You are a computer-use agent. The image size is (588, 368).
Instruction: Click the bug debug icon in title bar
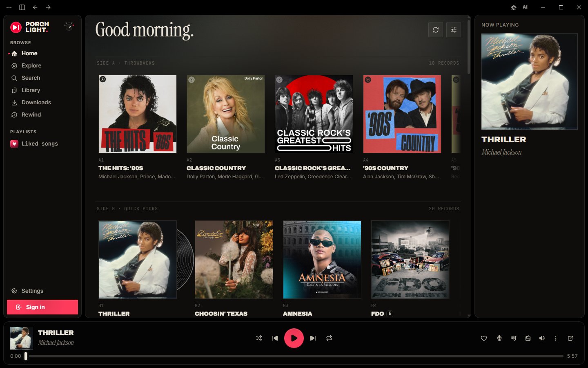click(514, 7)
